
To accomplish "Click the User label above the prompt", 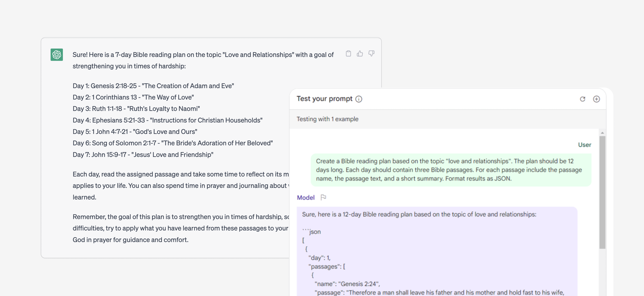I will click(585, 145).
